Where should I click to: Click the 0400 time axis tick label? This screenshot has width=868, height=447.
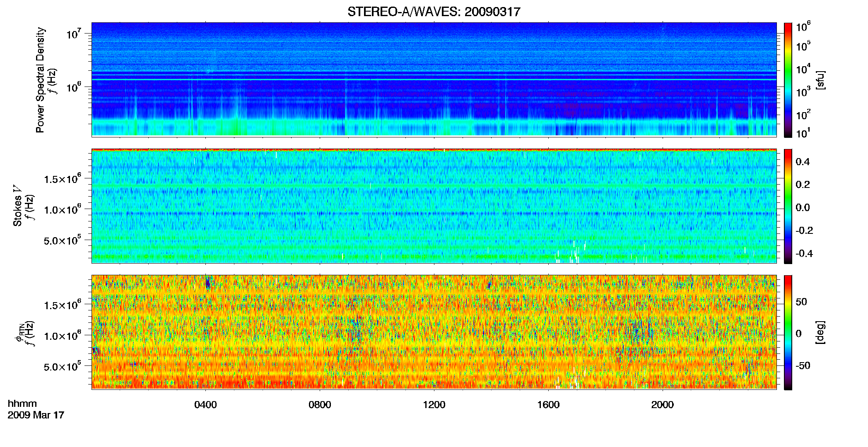[x=205, y=405]
